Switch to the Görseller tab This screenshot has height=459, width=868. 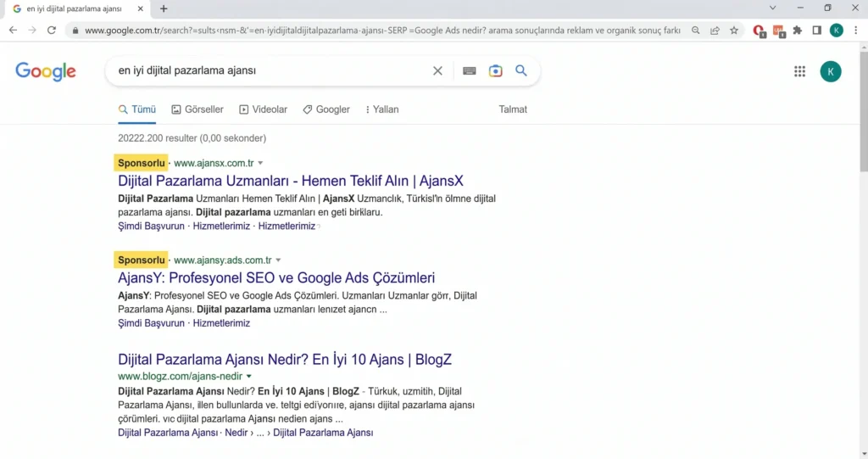(198, 109)
